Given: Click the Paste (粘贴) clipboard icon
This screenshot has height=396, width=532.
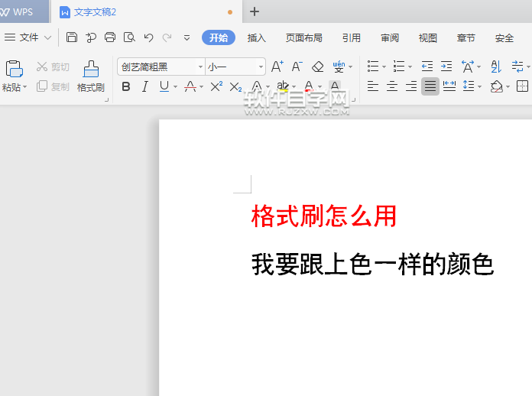Looking at the screenshot, I should coord(14,69).
